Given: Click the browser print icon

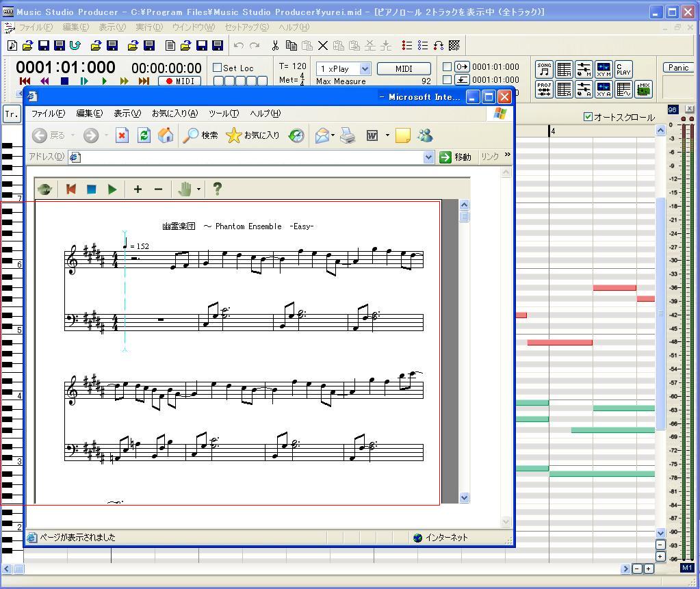Looking at the screenshot, I should [x=348, y=135].
